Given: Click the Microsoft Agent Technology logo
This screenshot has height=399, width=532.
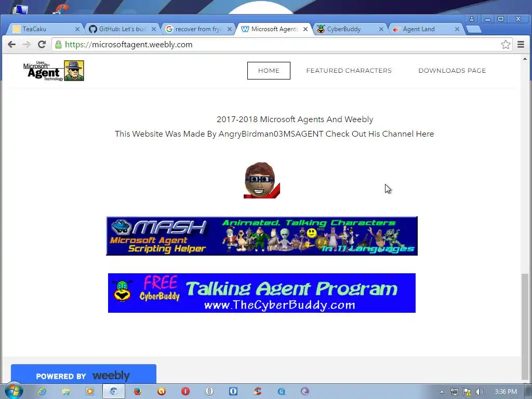Looking at the screenshot, I should coord(54,71).
